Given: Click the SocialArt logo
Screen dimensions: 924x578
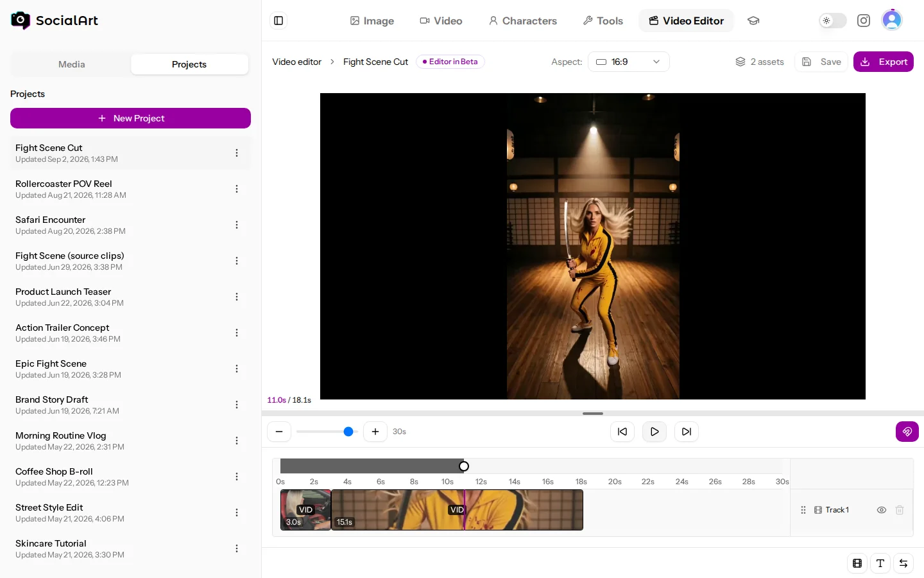Looking at the screenshot, I should pyautogui.click(x=55, y=21).
